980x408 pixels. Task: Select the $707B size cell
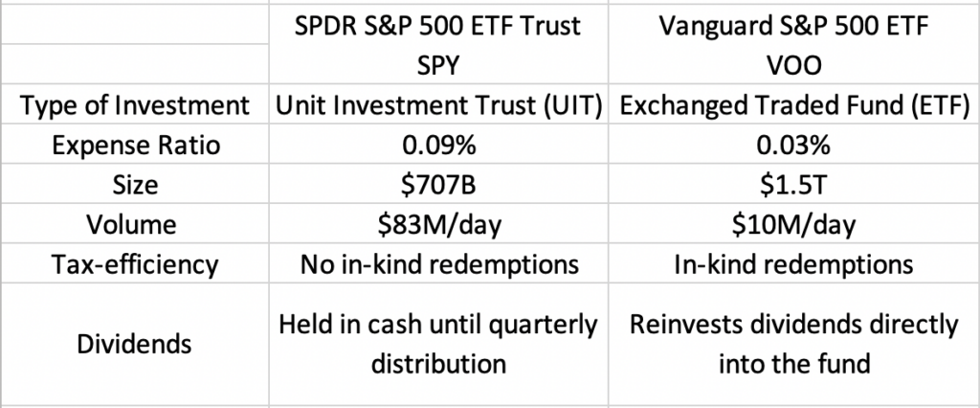click(x=436, y=185)
